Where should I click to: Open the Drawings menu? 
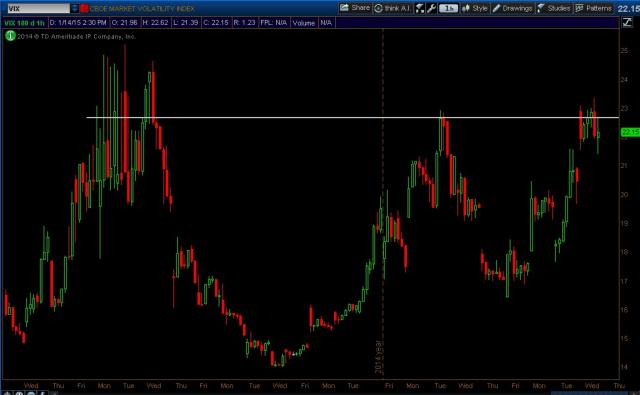513,8
